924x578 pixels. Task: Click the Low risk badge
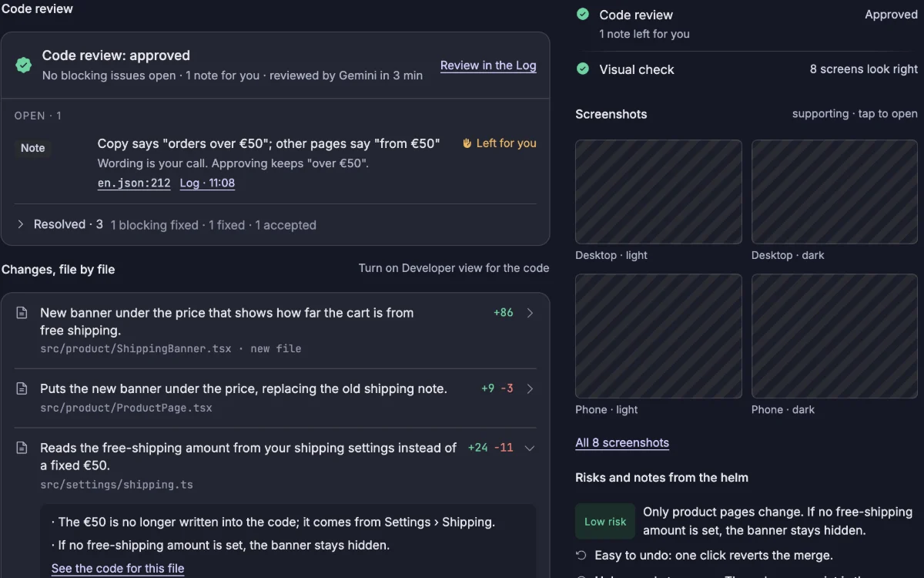coord(605,522)
